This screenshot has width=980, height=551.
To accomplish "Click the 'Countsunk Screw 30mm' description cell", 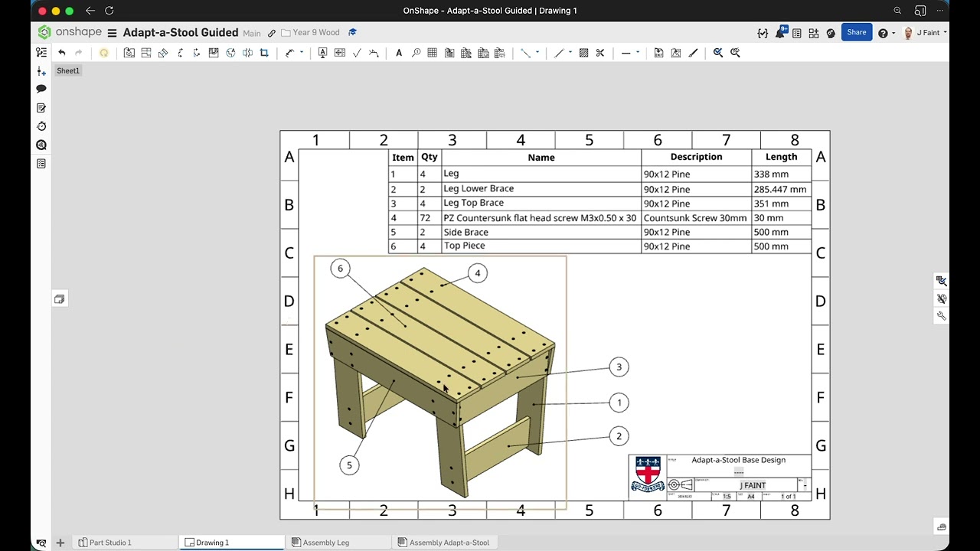I will click(x=696, y=218).
